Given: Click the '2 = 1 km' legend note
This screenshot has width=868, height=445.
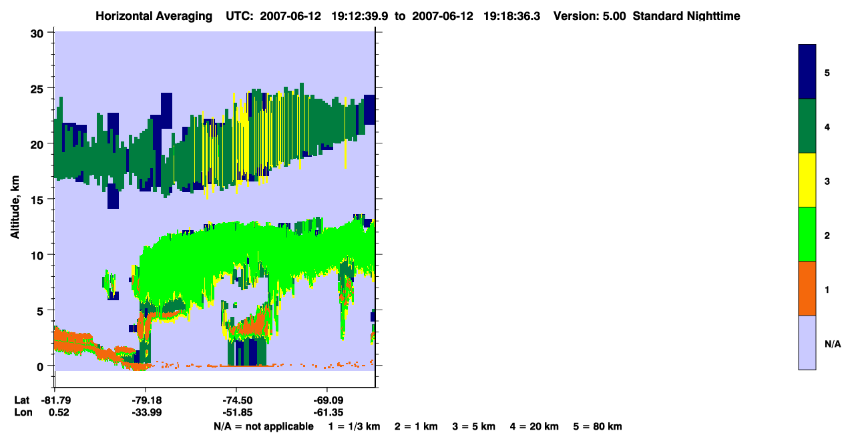Looking at the screenshot, I should [x=415, y=426].
